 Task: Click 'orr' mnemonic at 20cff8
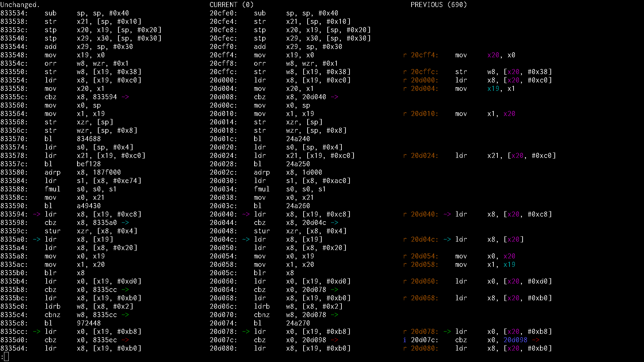coord(260,63)
